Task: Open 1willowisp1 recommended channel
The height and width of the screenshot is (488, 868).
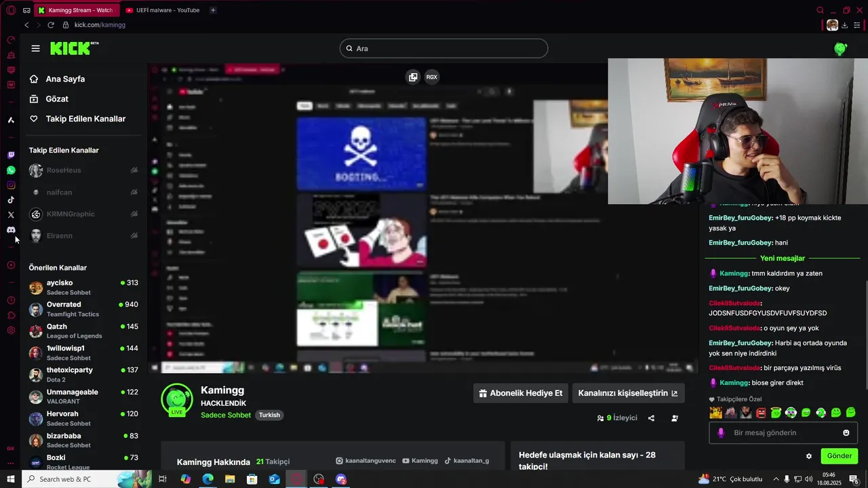Action: [x=83, y=352]
